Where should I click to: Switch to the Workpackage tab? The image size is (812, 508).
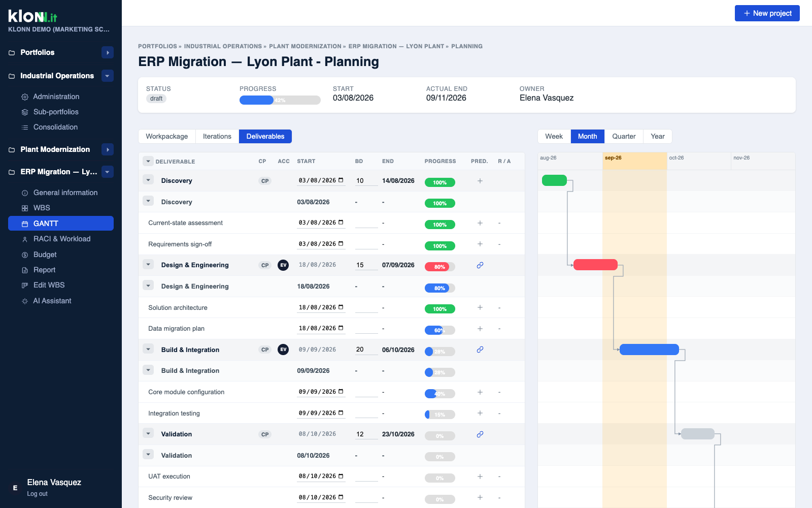167,136
